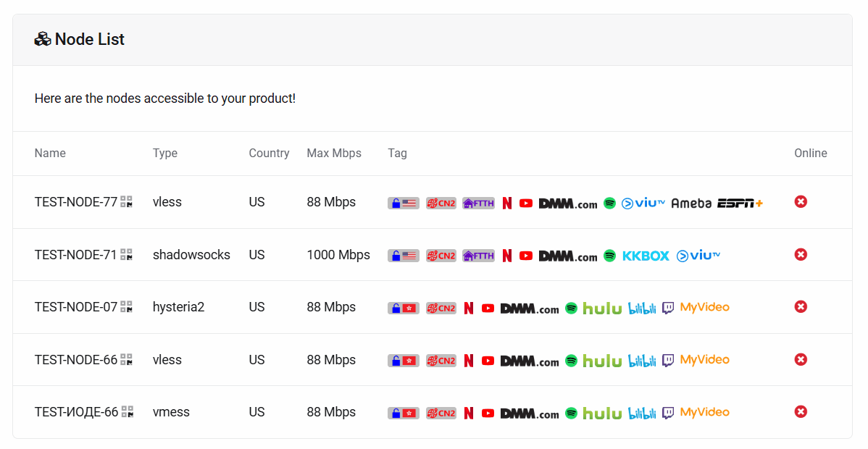Select the Ameba tag icon
868x449 pixels.
[690, 203]
